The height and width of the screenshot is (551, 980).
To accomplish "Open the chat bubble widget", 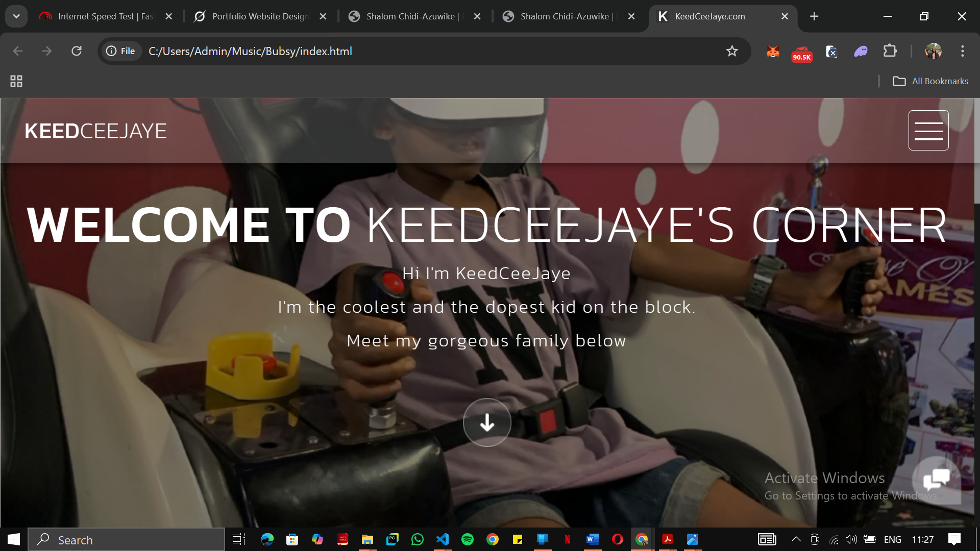I will tap(936, 480).
